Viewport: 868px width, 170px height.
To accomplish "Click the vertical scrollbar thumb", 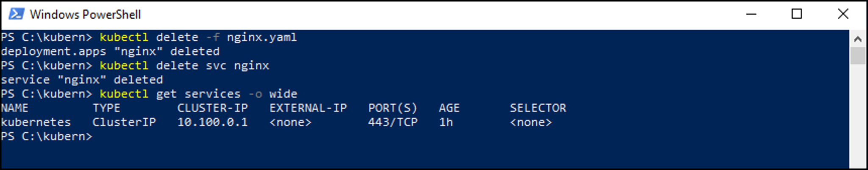I will click(x=858, y=56).
